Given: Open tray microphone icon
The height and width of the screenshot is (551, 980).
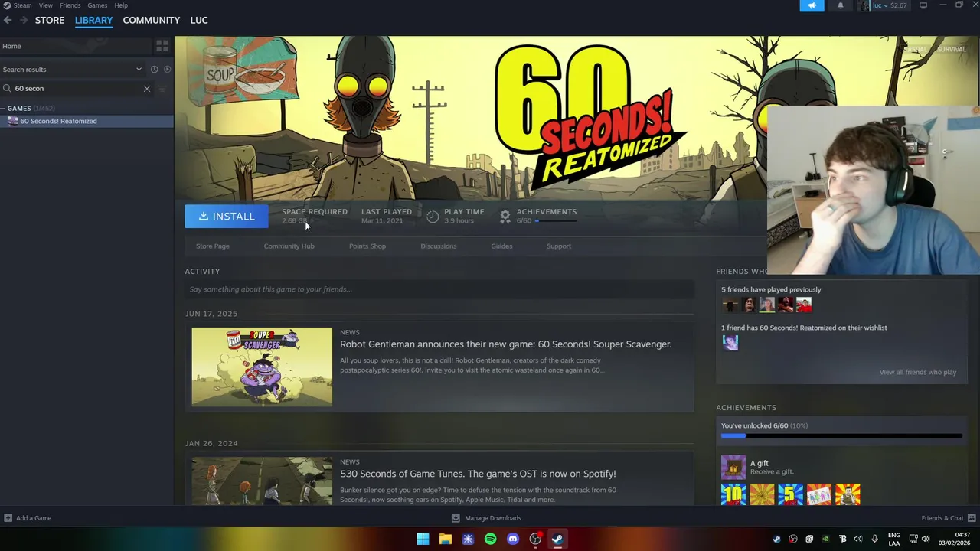Looking at the screenshot, I should [x=874, y=539].
